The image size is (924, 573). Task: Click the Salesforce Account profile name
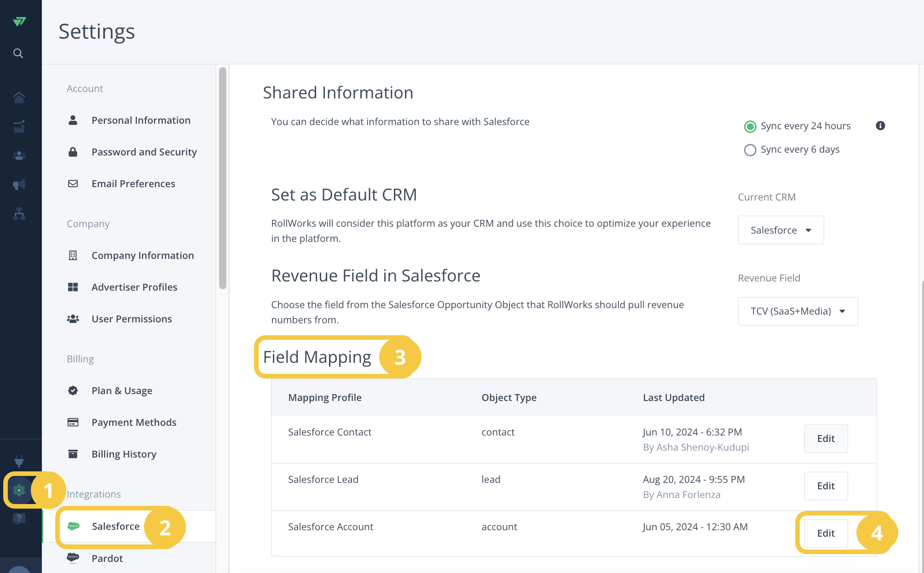click(330, 527)
